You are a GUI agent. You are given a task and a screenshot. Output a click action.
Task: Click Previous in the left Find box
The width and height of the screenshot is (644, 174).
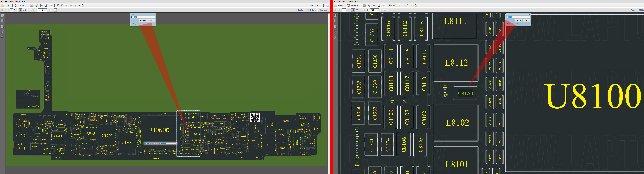tap(143, 20)
